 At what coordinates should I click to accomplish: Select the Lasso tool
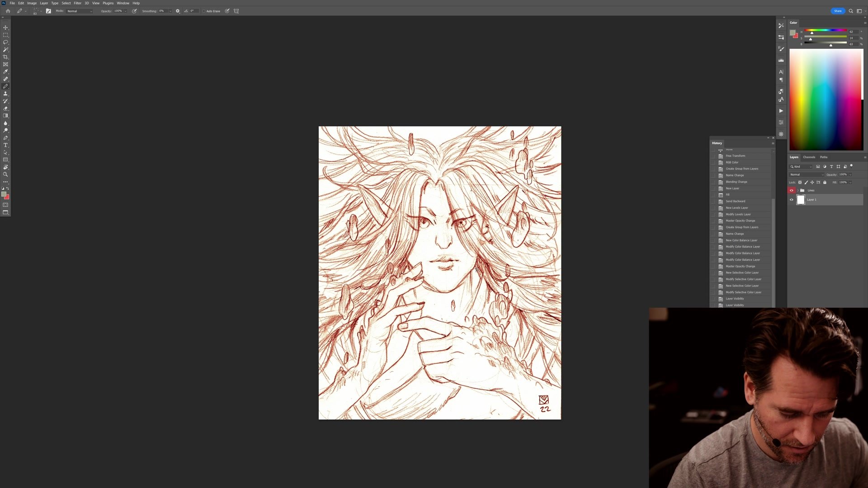[5, 42]
